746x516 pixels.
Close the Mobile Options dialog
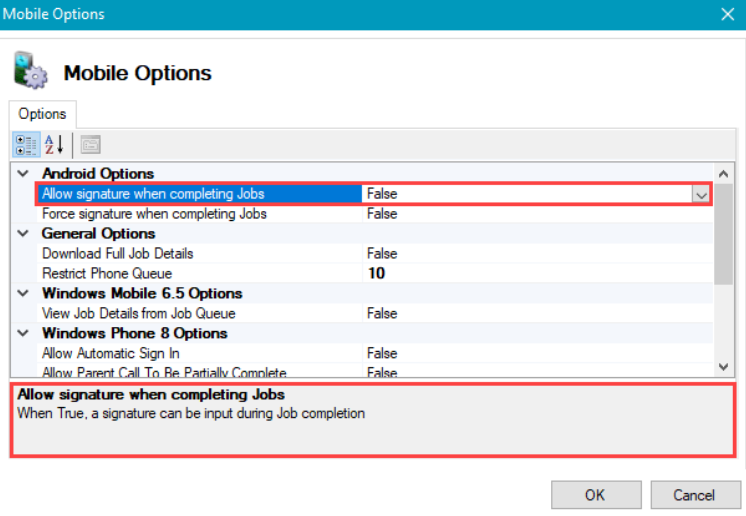[x=727, y=14]
